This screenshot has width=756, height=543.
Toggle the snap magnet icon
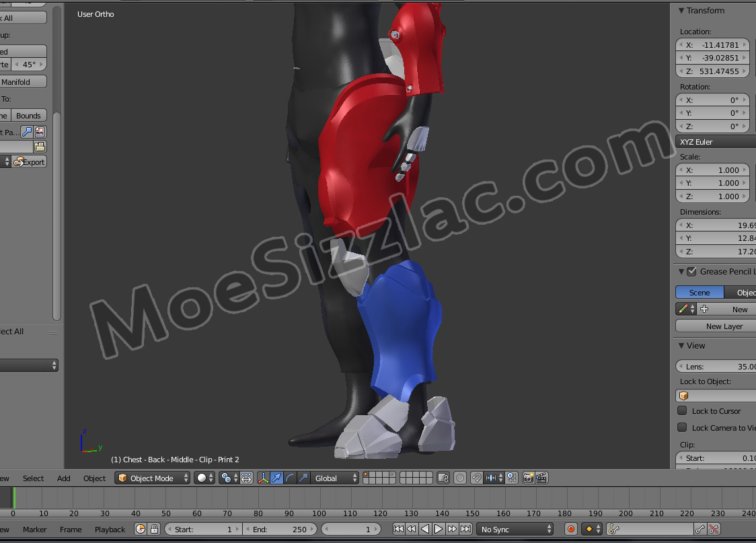(476, 478)
